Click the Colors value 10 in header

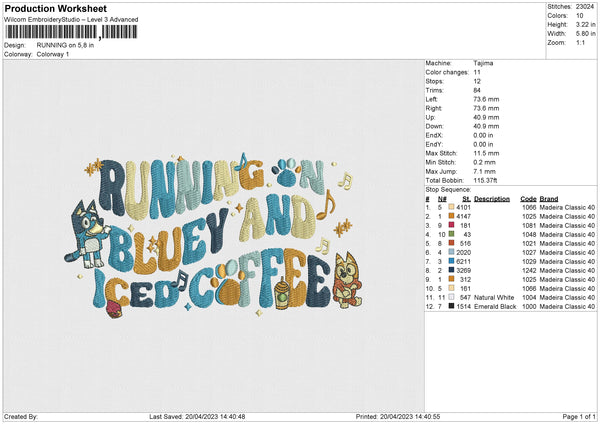[x=579, y=16]
